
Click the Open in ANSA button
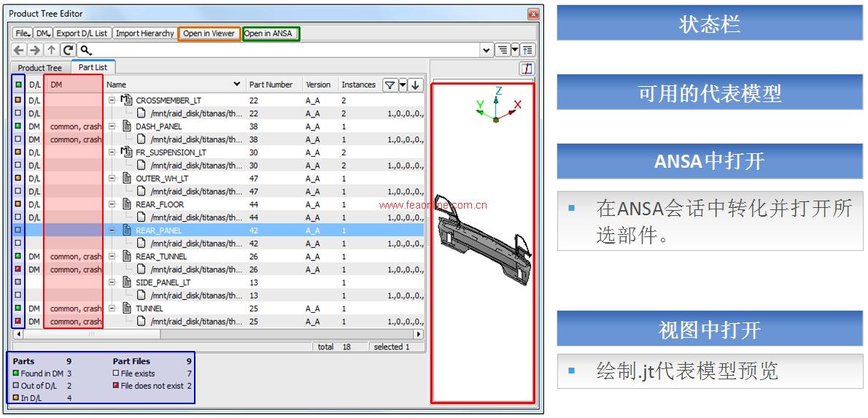point(270,34)
